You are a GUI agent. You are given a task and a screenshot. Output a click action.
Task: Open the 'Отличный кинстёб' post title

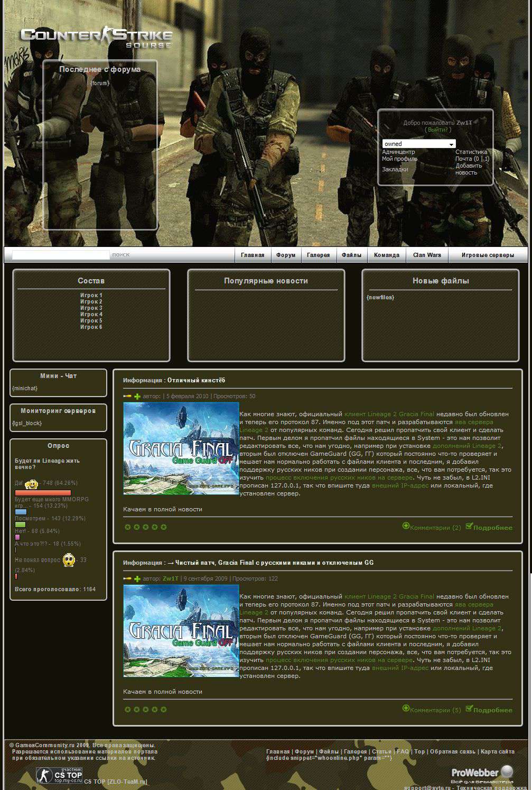click(x=196, y=380)
